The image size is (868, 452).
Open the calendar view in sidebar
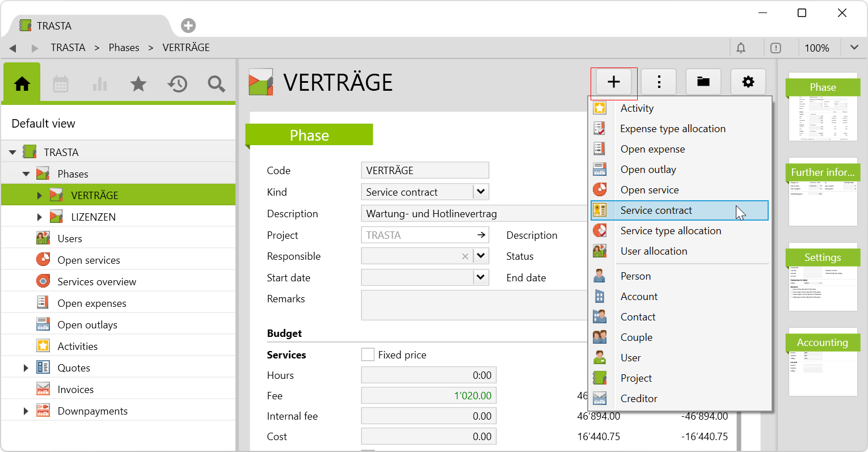[x=61, y=85]
